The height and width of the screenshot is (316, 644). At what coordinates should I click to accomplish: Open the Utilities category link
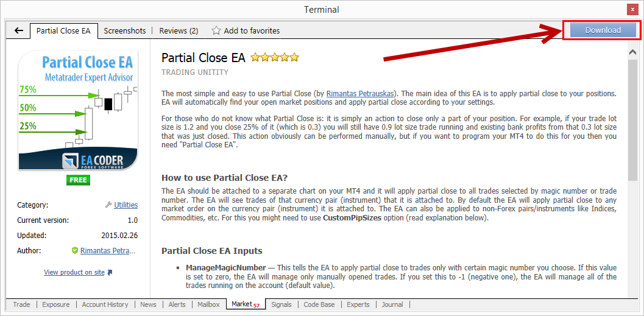pyautogui.click(x=126, y=205)
